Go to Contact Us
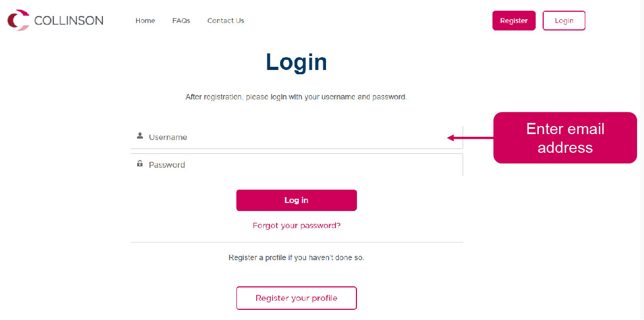The width and height of the screenshot is (644, 320). tap(226, 21)
